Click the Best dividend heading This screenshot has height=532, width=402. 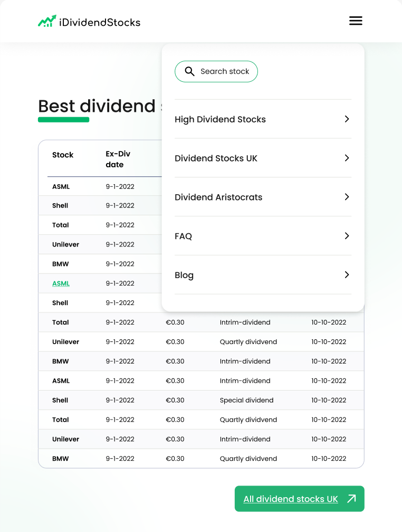(97, 106)
